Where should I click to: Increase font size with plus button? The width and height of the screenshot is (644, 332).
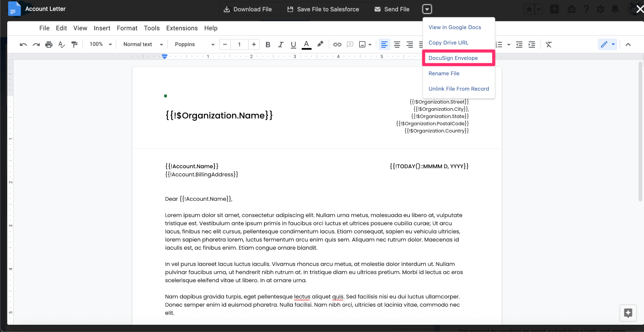254,44
